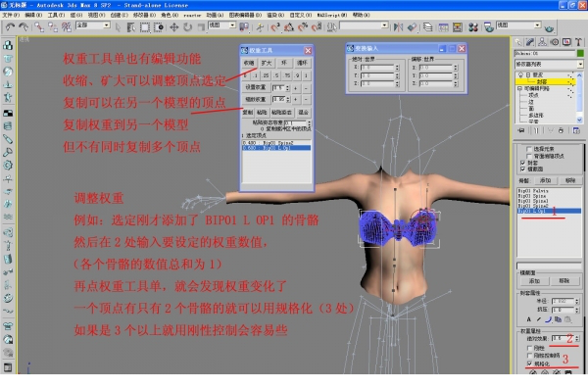Collapse the 可编辑网格 stack tree node
The image size is (588, 389).
519,88
